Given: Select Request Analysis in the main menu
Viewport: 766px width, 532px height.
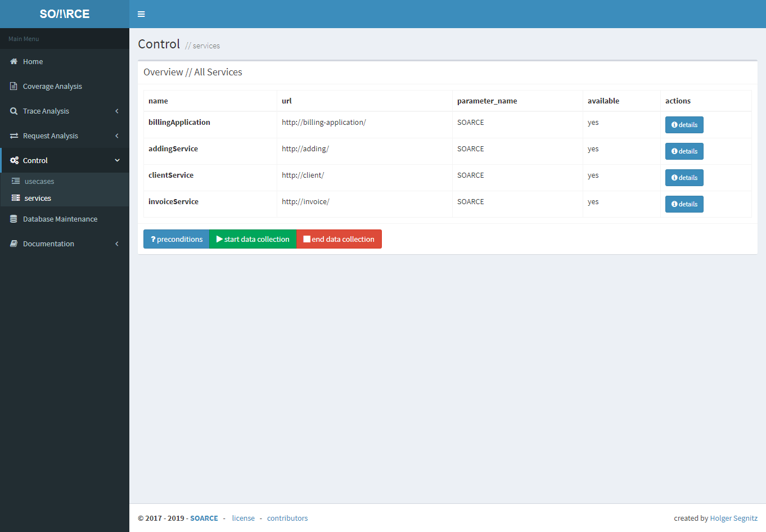Looking at the screenshot, I should pos(65,136).
